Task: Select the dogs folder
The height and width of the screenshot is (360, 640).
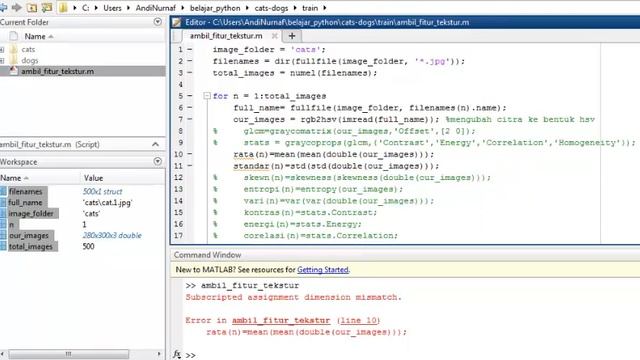Action: point(29,60)
